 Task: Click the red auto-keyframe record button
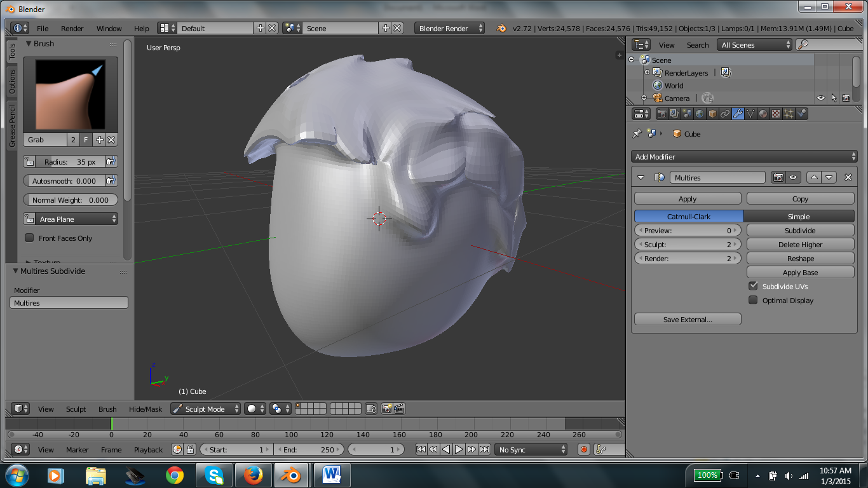(584, 449)
